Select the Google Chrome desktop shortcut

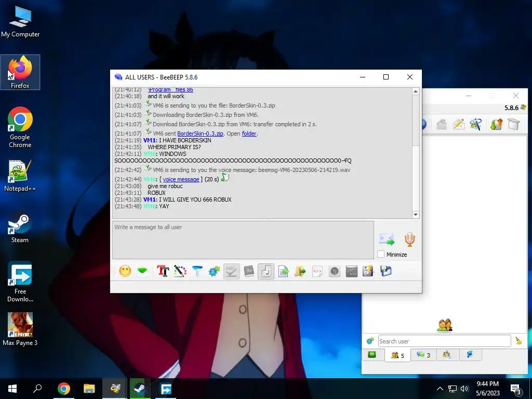point(20,127)
